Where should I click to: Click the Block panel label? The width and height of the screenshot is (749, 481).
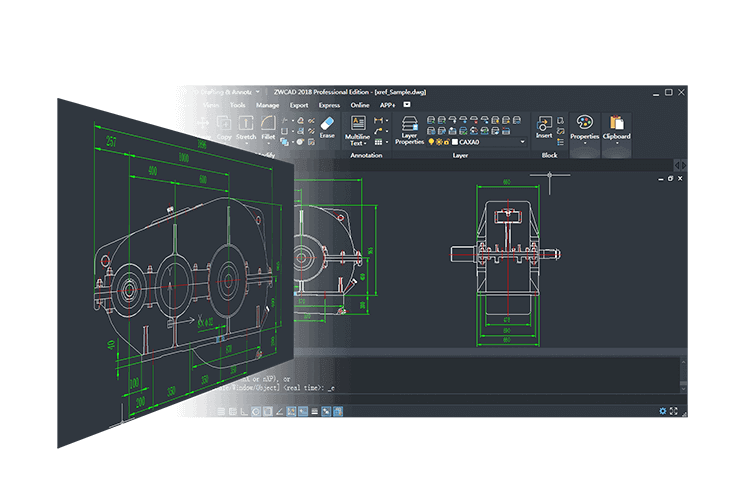(549, 155)
